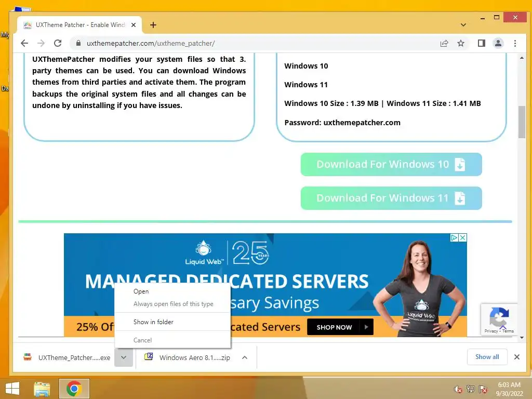Collapse the UXTheme_Patcher download options arrow
532x399 pixels.
(x=124, y=357)
